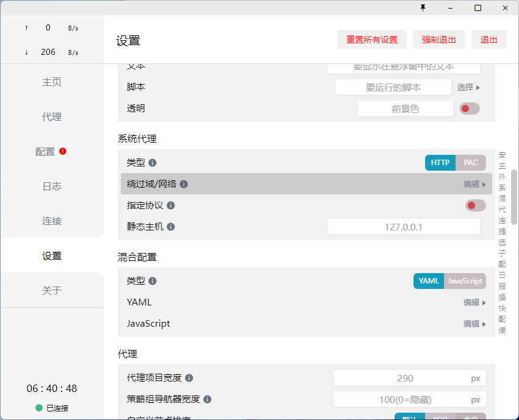
Task: Jump to 选 in right index navigation
Action: (502, 243)
